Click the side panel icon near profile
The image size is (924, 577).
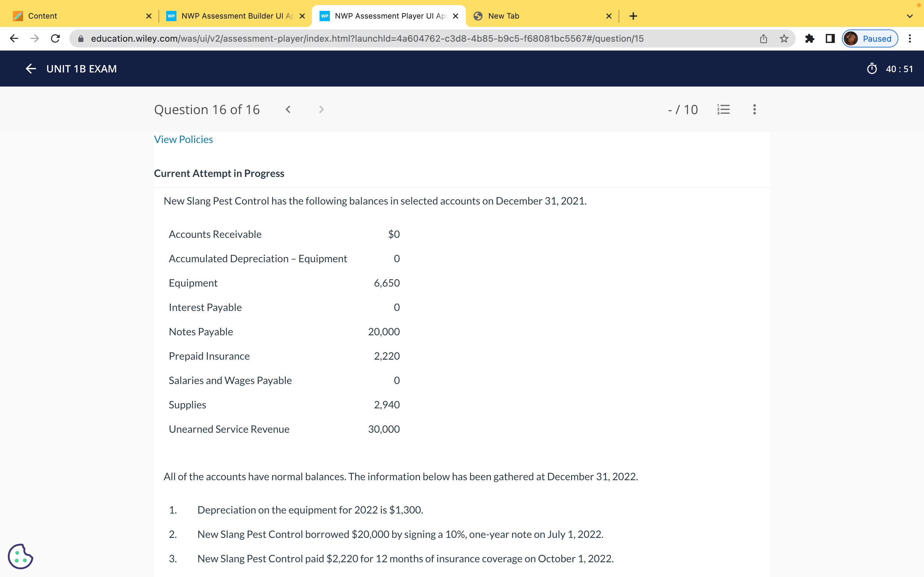click(x=830, y=38)
